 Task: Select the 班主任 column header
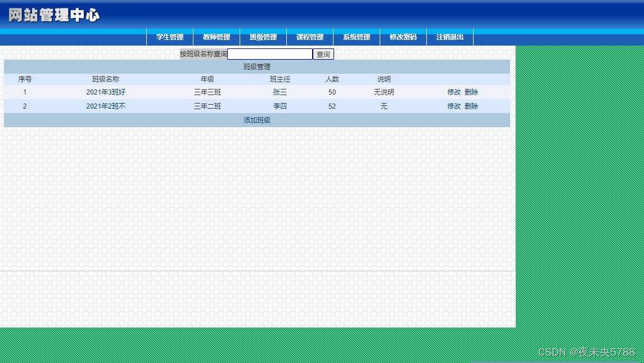coord(280,79)
